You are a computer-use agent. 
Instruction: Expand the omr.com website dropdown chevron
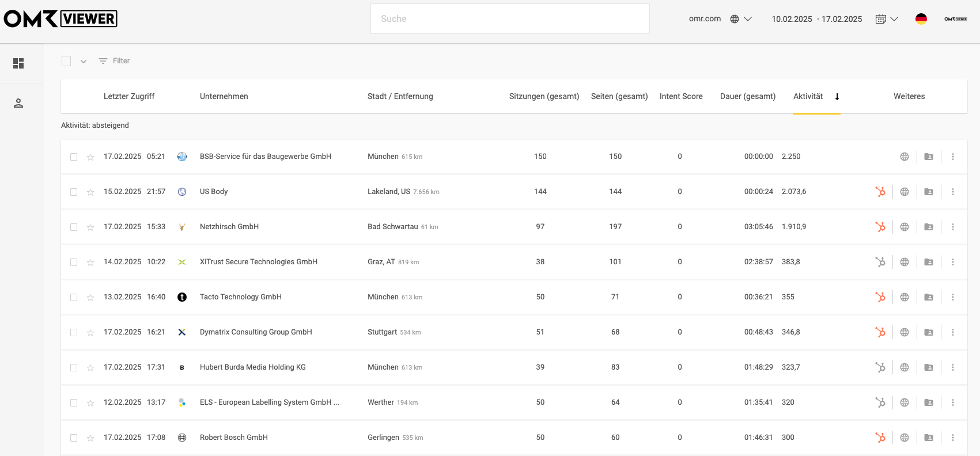click(x=748, y=19)
